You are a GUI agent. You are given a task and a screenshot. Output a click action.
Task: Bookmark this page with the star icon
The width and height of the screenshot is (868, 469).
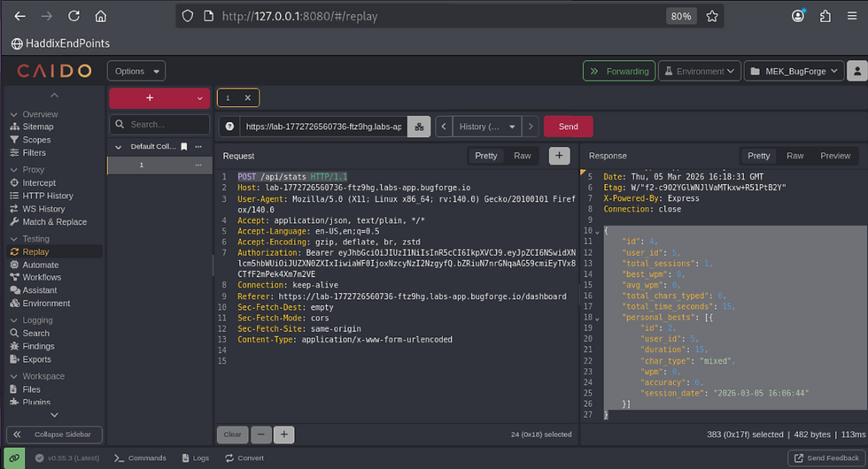(712, 16)
